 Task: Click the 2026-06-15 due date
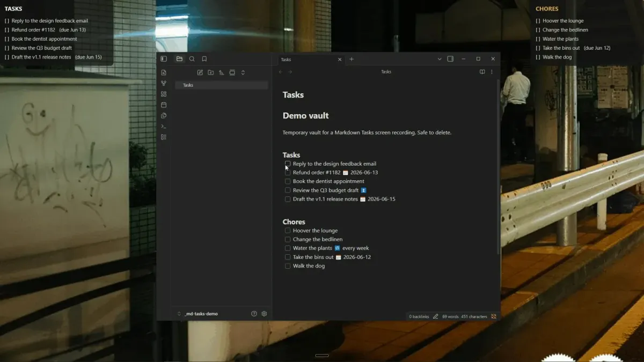coord(382,199)
